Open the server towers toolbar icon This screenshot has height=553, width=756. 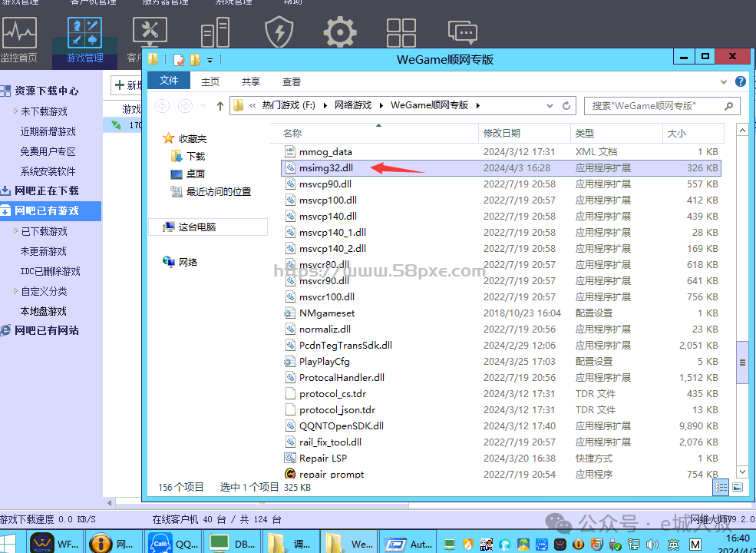[215, 32]
